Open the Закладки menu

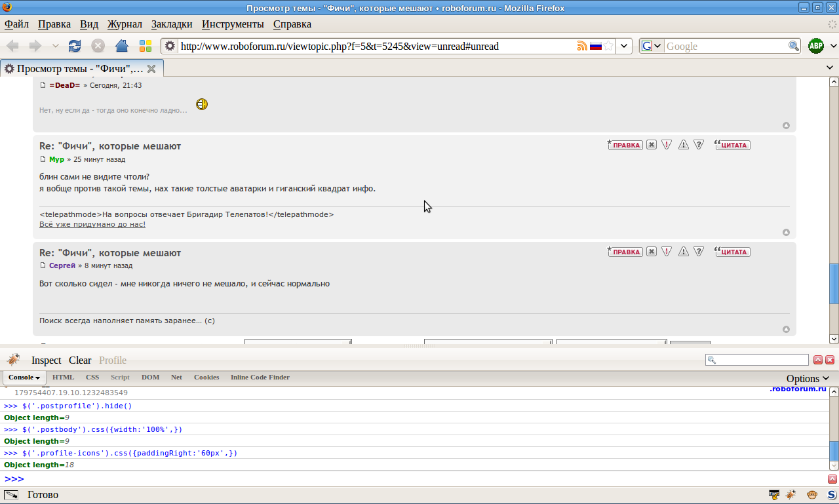click(x=171, y=24)
